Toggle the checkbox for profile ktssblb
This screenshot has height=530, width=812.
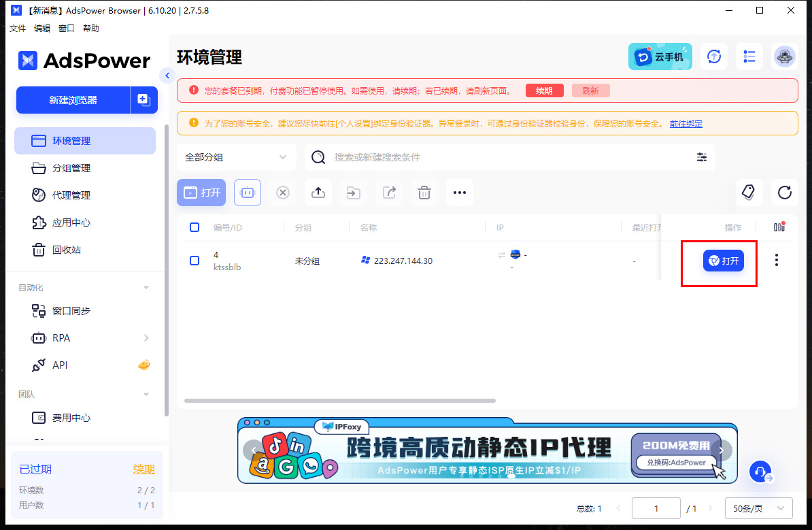coord(194,261)
